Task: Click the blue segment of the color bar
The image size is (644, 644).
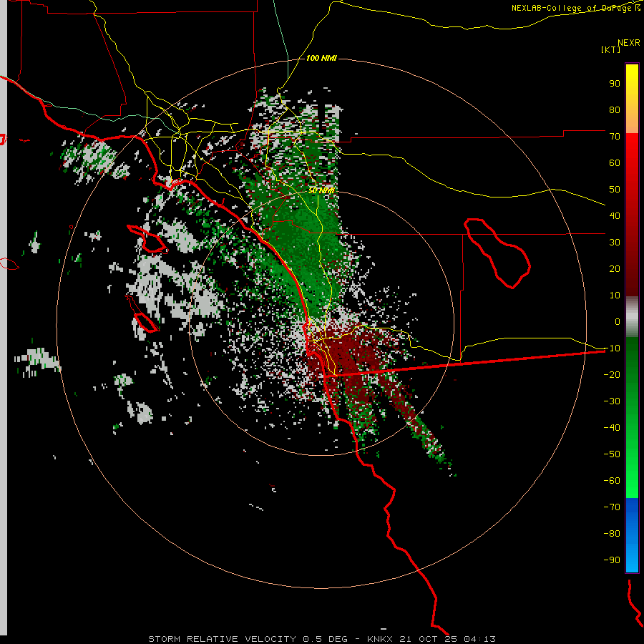Action: point(632,535)
